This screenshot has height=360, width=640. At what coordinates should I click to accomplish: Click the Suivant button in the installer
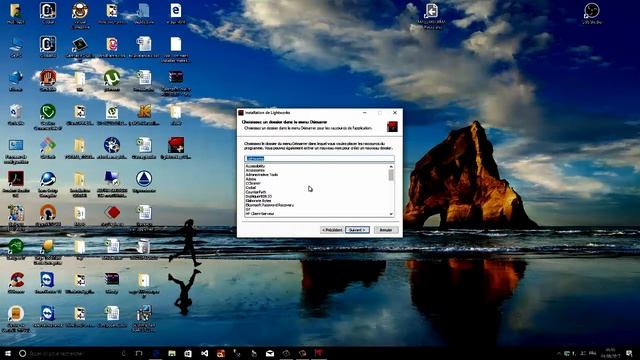(x=357, y=230)
